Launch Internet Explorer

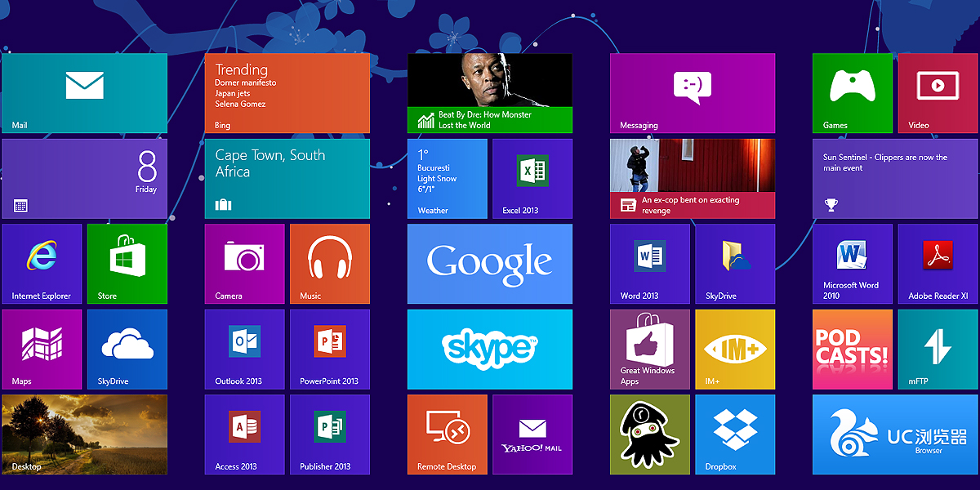pos(42,264)
